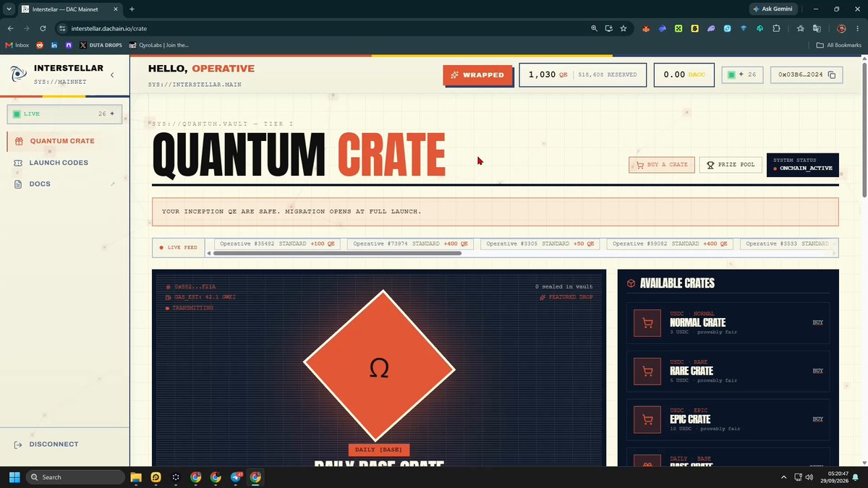Click the Daily [Base] tag
The image size is (868, 488).
[379, 450]
